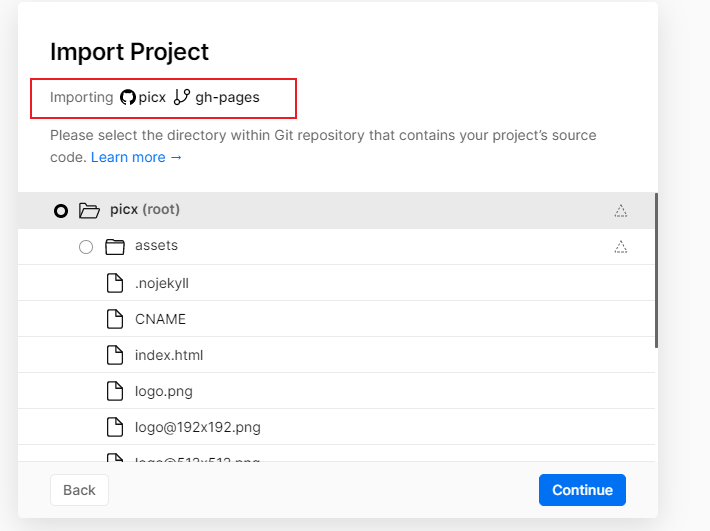Click the assets folder icon
The height and width of the screenshot is (531, 710).
[114, 246]
